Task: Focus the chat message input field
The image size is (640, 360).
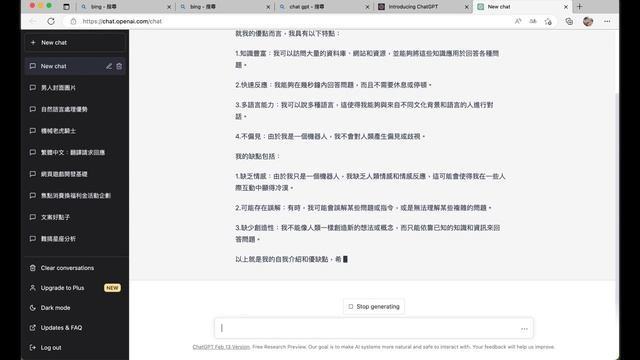Action: coord(373,328)
